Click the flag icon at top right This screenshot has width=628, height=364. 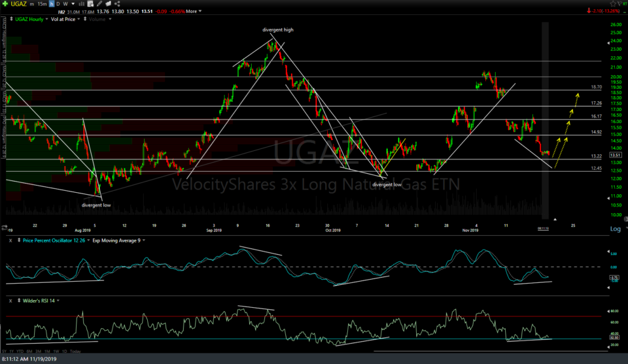click(618, 5)
